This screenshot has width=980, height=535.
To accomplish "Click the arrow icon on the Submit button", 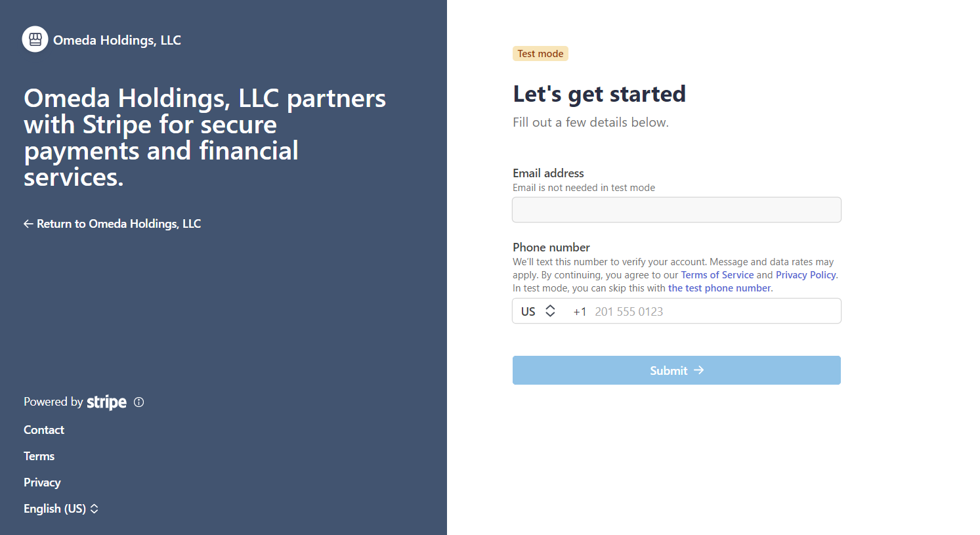I will tap(699, 370).
